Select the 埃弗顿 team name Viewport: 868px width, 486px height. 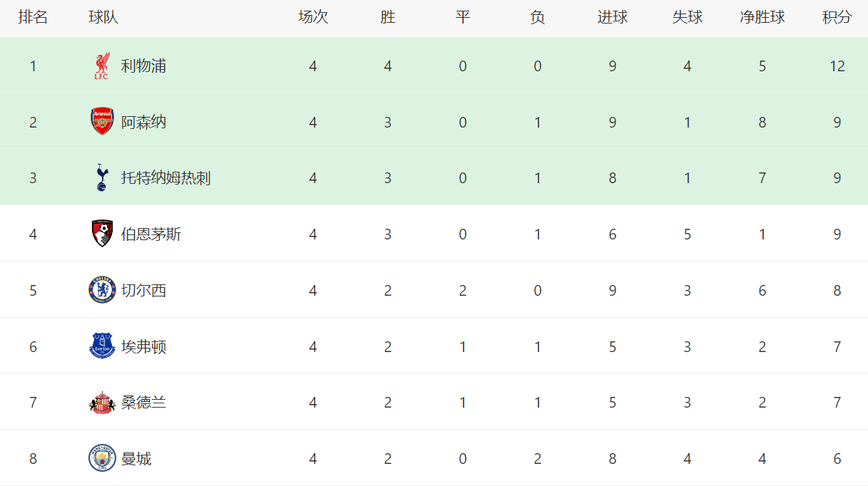[x=143, y=346]
